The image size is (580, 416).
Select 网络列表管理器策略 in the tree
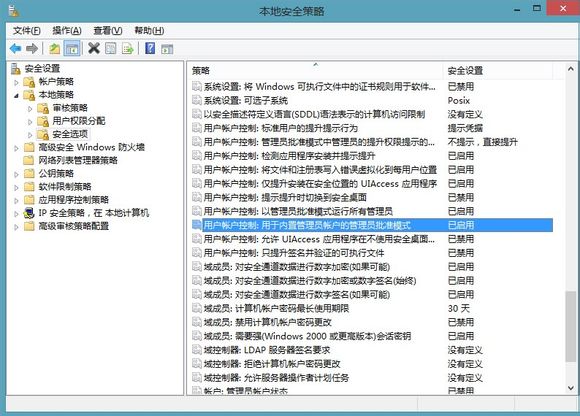point(78,160)
